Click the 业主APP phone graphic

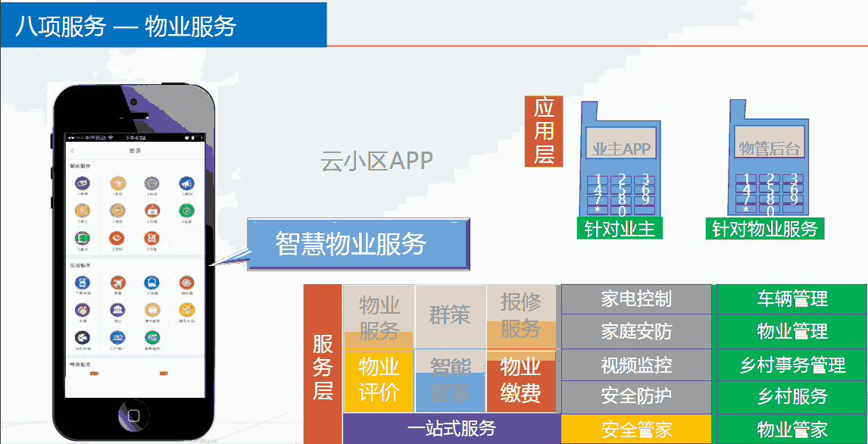[620, 159]
